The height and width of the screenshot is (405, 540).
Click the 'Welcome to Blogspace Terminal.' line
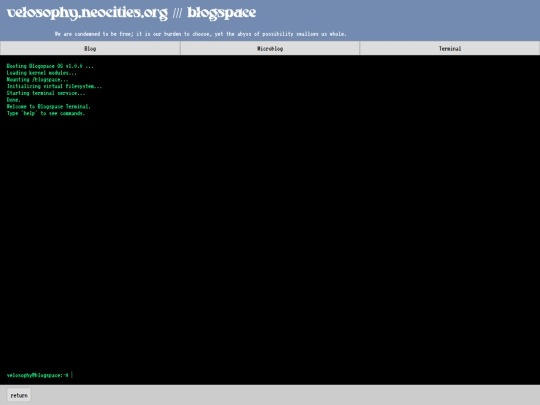[49, 106]
